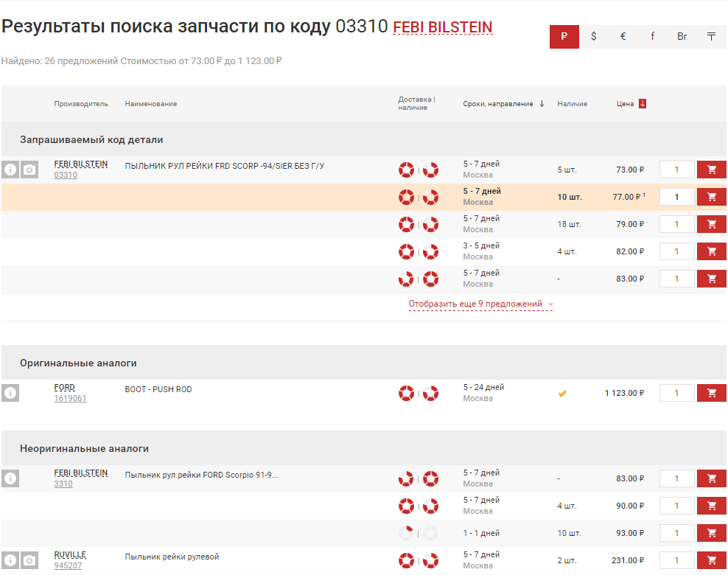
Task: Focus quantity field in 77.00 ₽ row
Action: pos(677,197)
